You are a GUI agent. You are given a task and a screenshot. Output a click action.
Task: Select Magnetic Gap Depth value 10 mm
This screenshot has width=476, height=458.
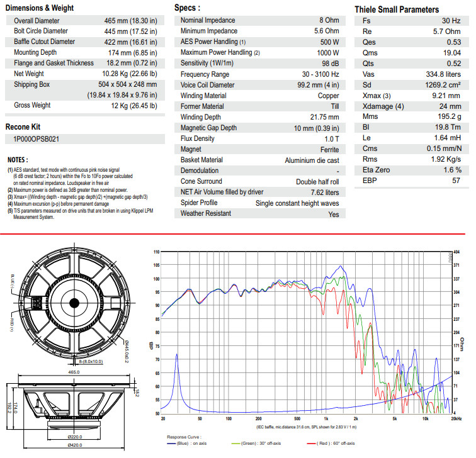coord(316,128)
